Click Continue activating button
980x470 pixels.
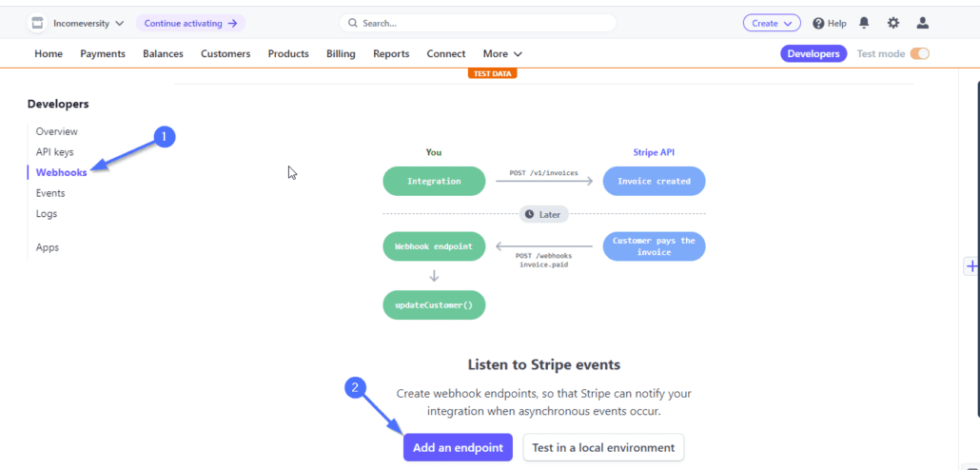point(190,23)
